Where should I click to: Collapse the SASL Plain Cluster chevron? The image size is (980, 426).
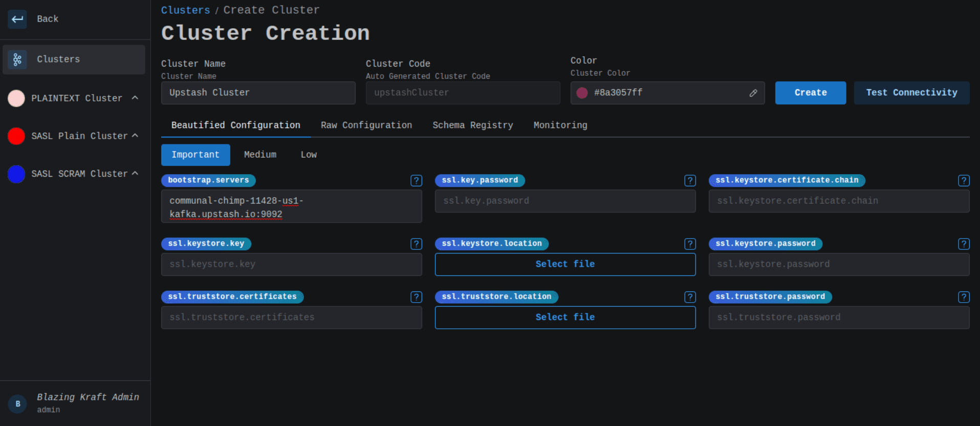(135, 135)
